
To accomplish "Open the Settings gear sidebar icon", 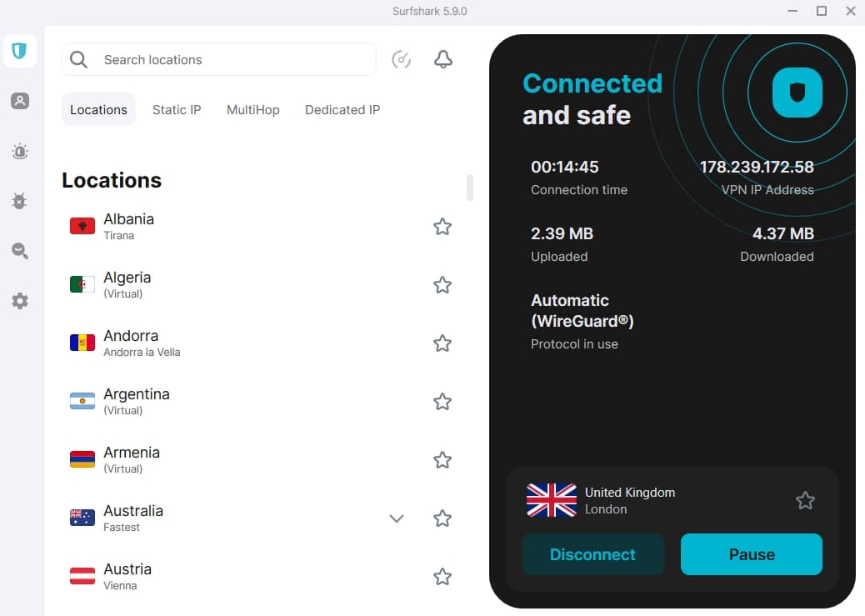I will (20, 301).
